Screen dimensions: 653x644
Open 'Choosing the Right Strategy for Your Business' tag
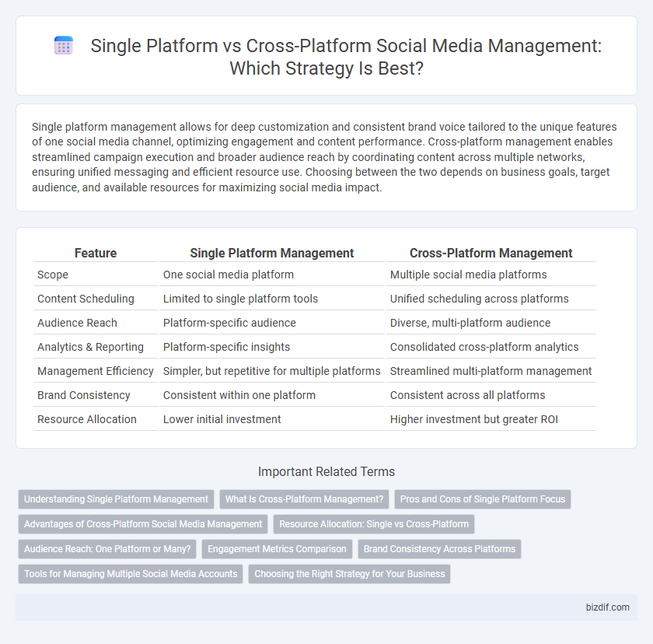point(349,574)
